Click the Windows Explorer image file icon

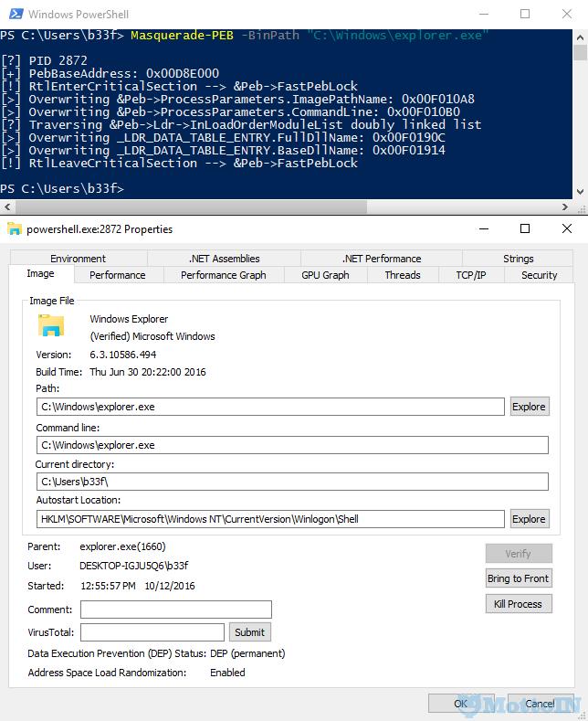click(x=51, y=325)
